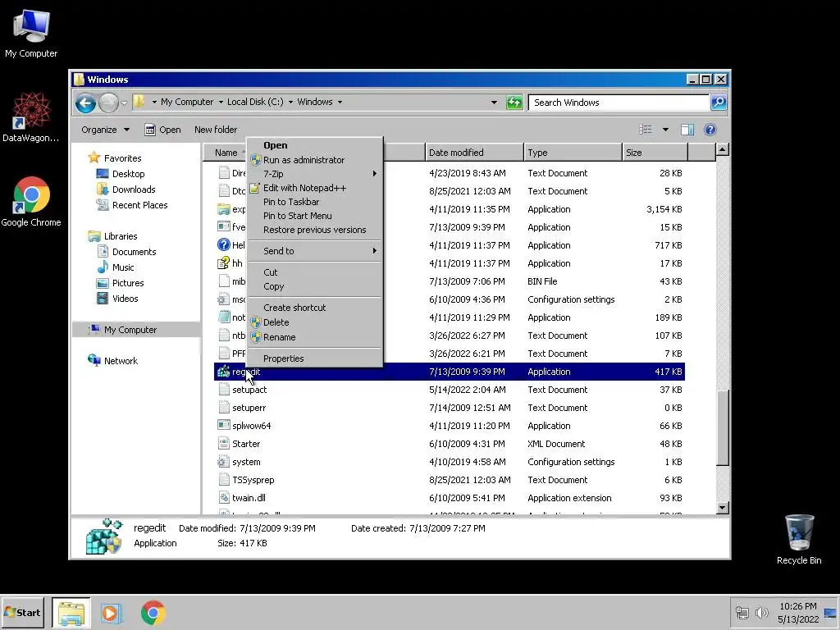Click the hh help application icon
This screenshot has width=840, height=630.
coord(223,263)
